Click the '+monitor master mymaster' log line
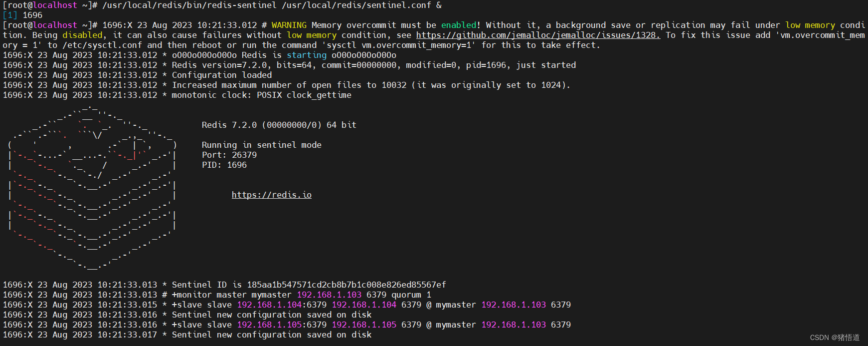 coord(217,295)
